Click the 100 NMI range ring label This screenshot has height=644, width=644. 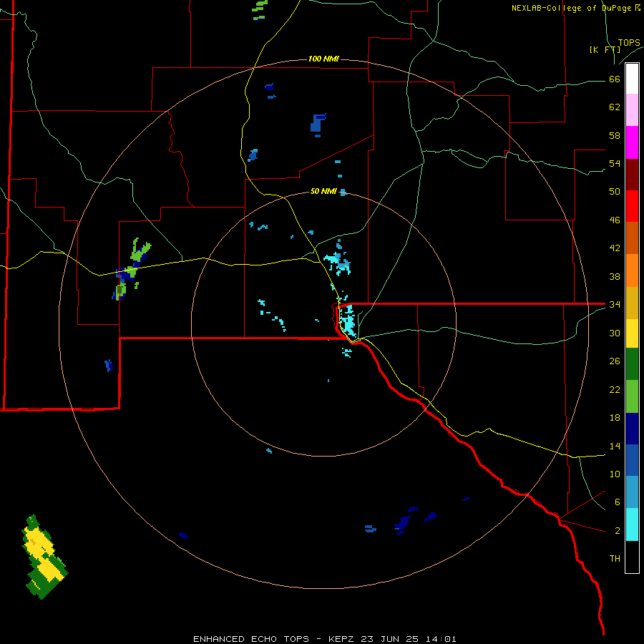coord(323,59)
